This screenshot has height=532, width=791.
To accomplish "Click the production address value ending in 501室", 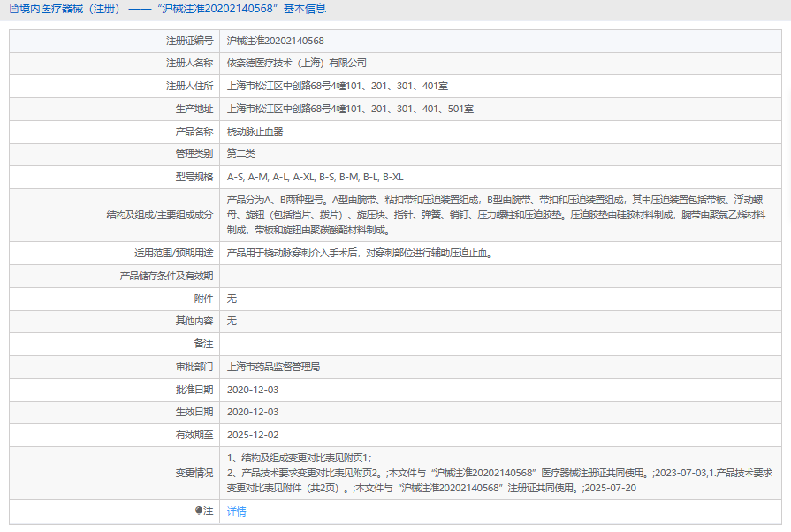I will (x=350, y=110).
